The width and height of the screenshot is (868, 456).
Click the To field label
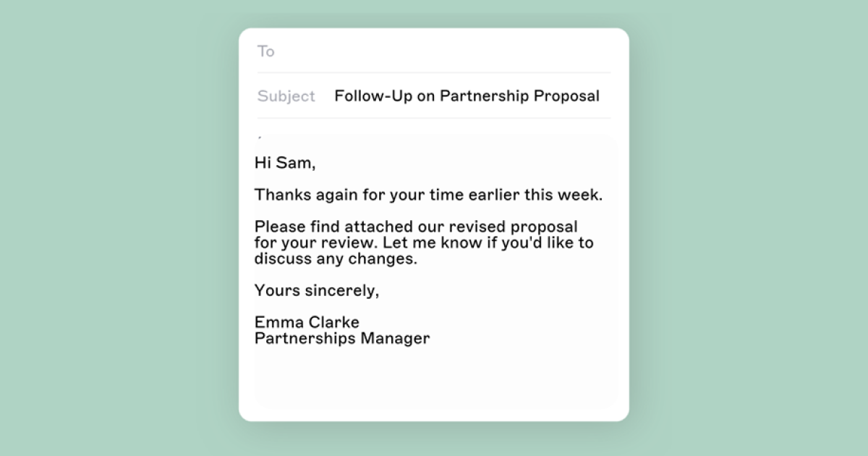click(x=265, y=51)
